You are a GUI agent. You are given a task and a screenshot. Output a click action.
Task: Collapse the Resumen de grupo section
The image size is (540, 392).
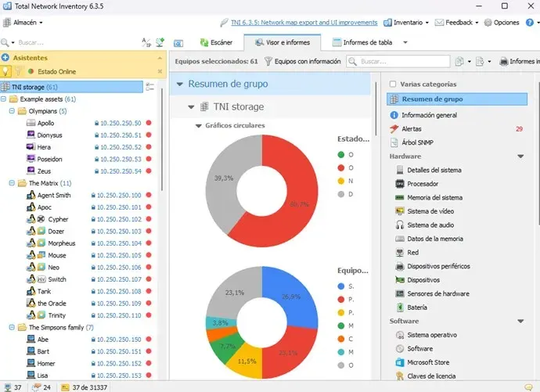pos(180,84)
